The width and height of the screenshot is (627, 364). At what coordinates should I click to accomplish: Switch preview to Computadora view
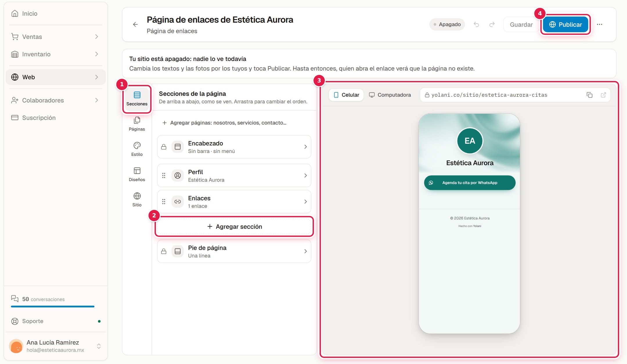tap(390, 95)
